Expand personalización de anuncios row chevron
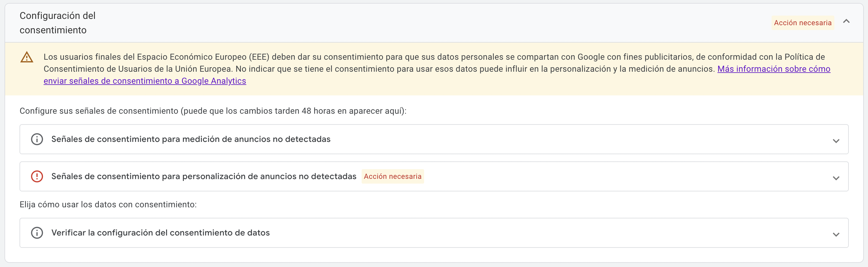Viewport: 868px width, 267px height. coord(836,178)
